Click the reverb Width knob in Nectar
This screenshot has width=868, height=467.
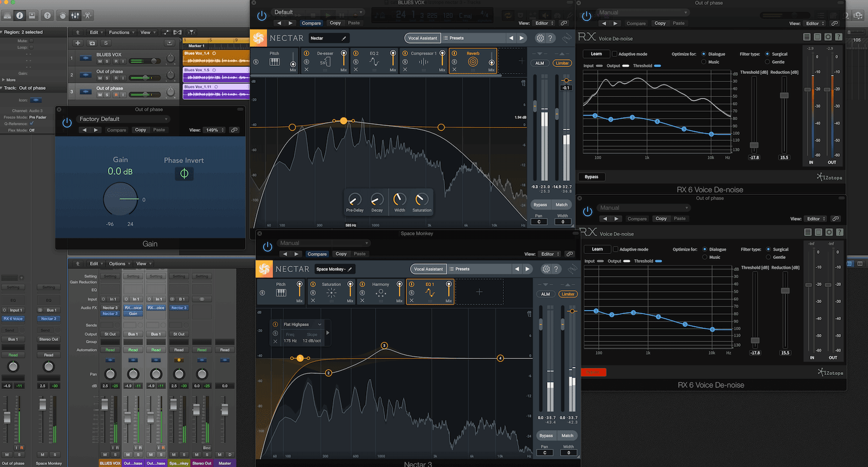click(x=399, y=199)
